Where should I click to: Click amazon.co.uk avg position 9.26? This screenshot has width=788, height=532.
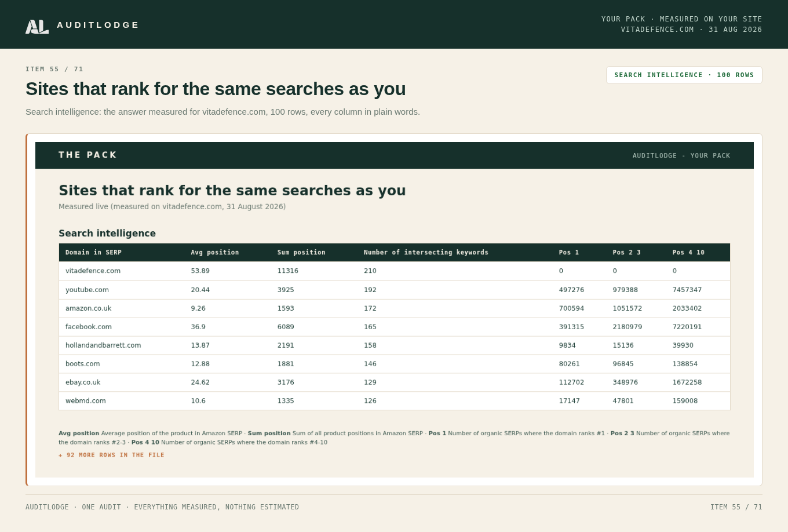(198, 308)
